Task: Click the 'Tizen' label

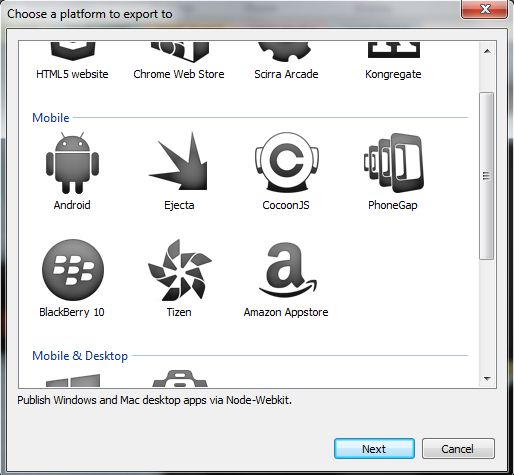Action: [179, 312]
